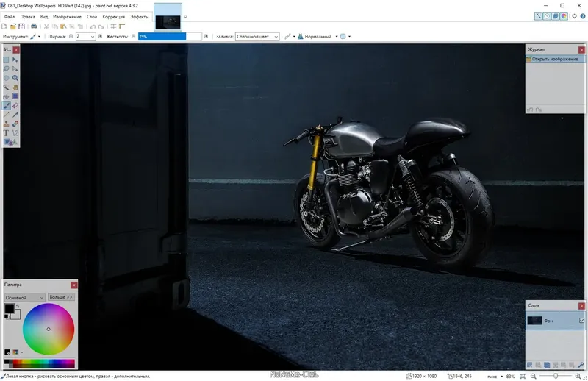588x381 pixels.
Task: Click the Больше >> button in the palette
Action: [61, 297]
